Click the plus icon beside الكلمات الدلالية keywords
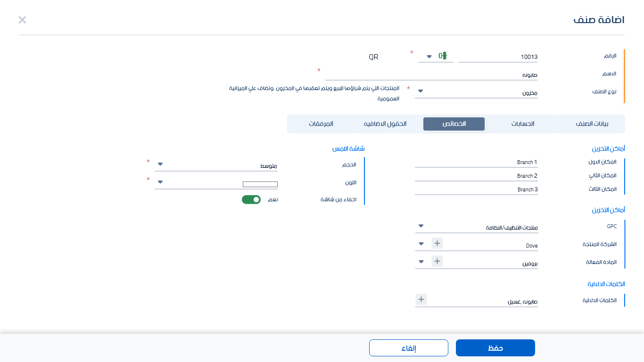 coord(421,299)
